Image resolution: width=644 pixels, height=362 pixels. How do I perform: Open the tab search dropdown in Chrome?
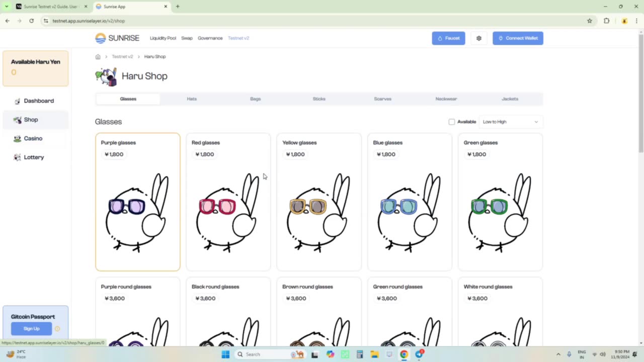point(7,7)
